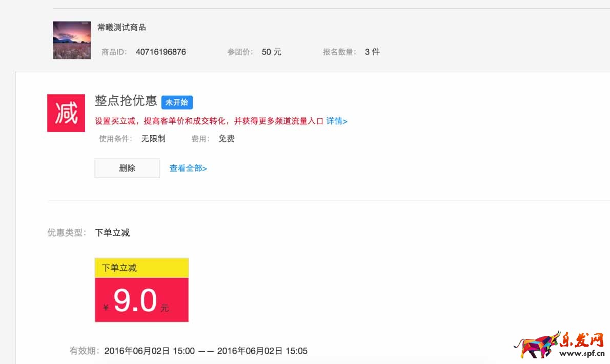
Task: Click the 删除 delete button
Action: 127,168
